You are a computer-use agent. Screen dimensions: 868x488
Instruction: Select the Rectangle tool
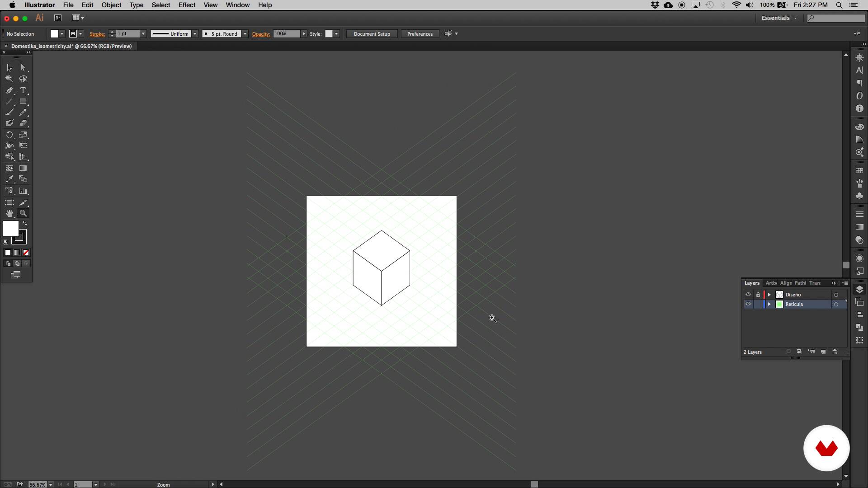point(23,102)
